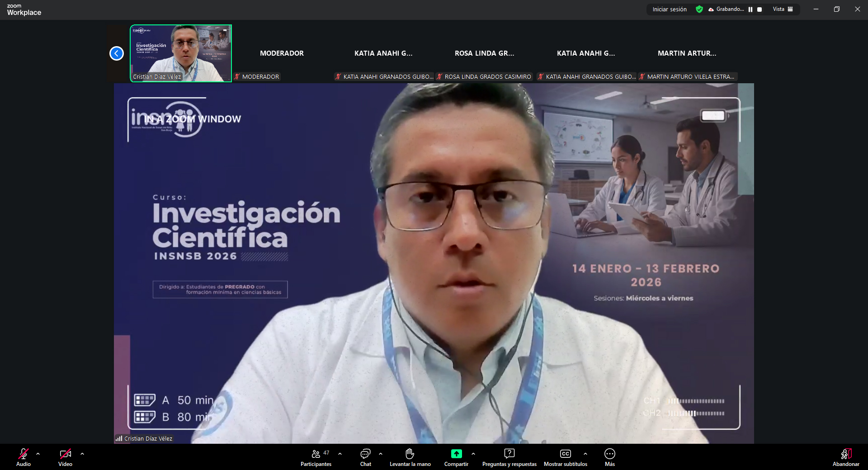
Task: Expand the Audio options chevron
Action: [x=38, y=454]
